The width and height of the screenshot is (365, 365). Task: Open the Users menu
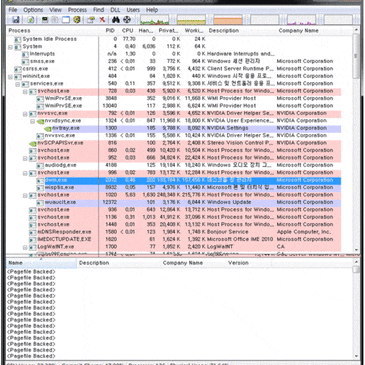[x=133, y=10]
